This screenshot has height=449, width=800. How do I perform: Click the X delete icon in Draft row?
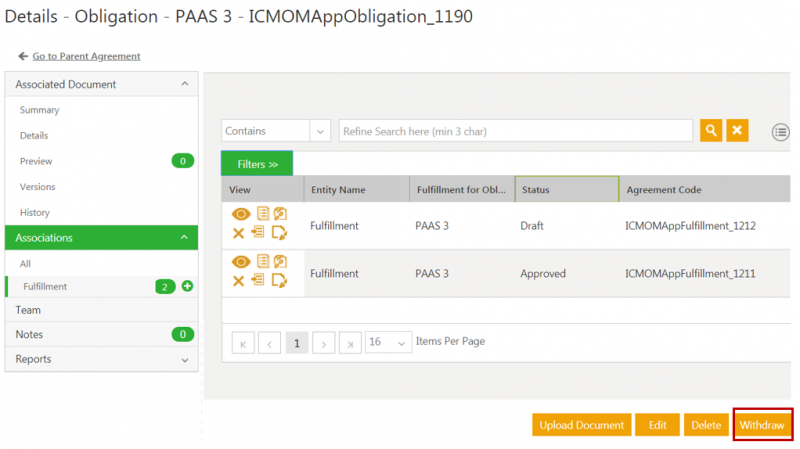pos(239,233)
